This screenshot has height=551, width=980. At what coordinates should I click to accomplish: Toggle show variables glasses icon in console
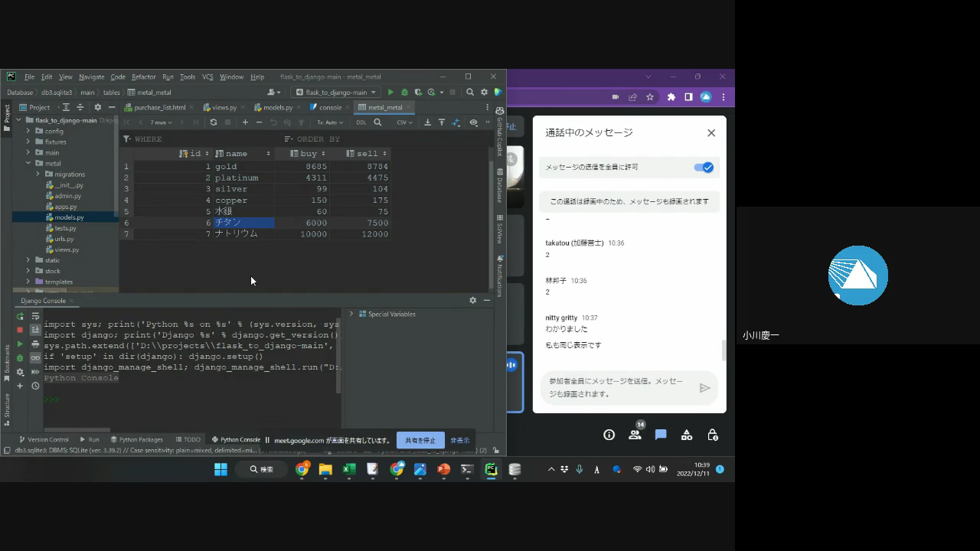pyautogui.click(x=35, y=358)
